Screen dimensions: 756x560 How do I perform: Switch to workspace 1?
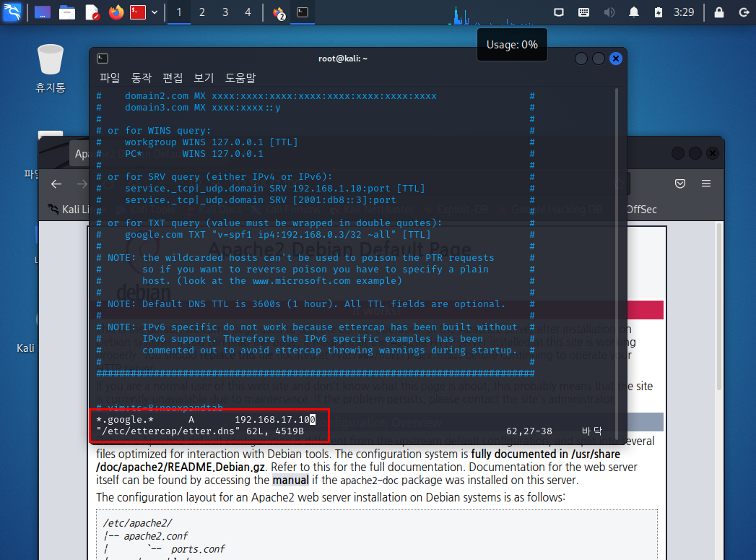179,12
